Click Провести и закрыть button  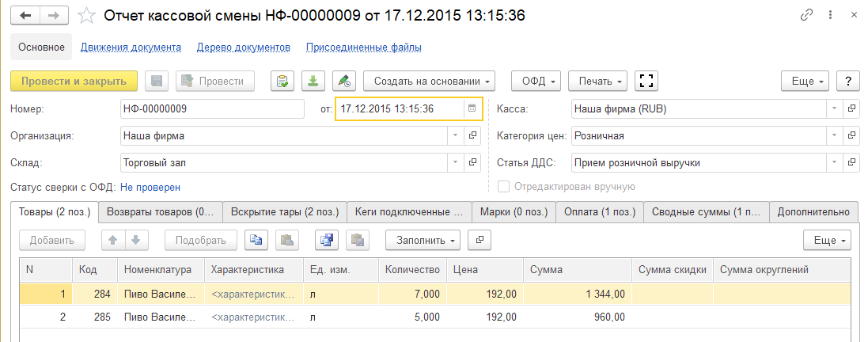click(x=74, y=81)
